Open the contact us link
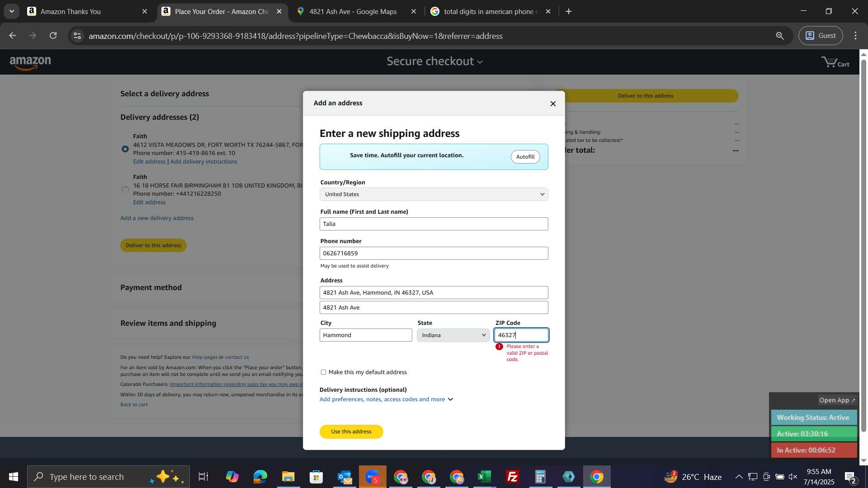This screenshot has width=868, height=488. [x=237, y=357]
